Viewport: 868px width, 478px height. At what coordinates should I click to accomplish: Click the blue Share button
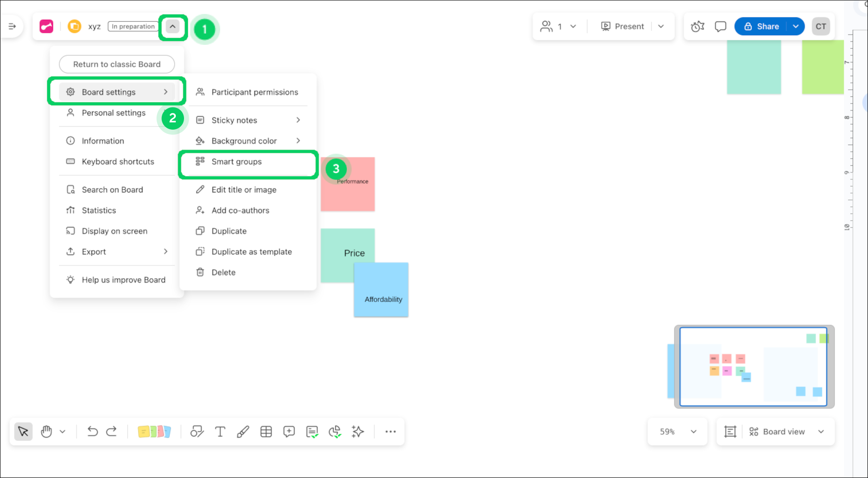pos(761,27)
